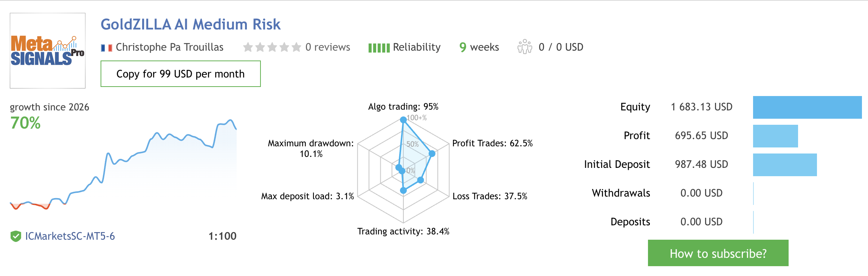Click the green verified shield icon
Screen dimensions: 868x276
coord(15,236)
